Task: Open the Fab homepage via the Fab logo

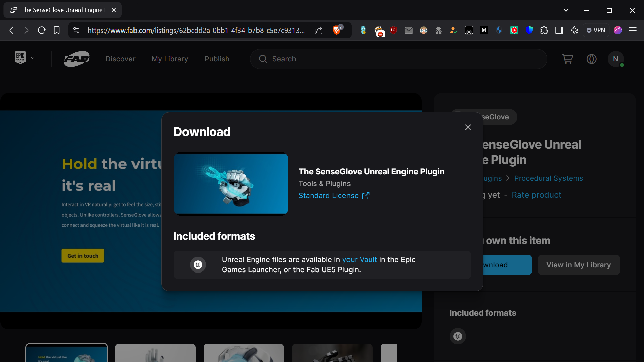Action: [77, 59]
